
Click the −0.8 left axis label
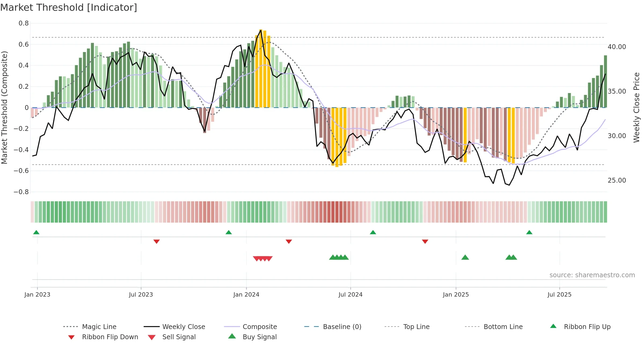point(21,192)
